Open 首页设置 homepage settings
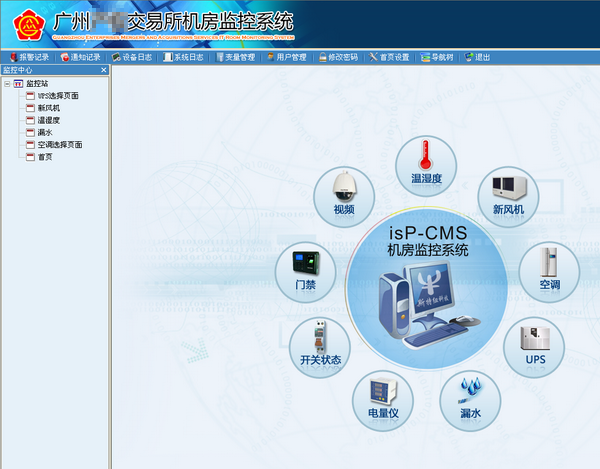This screenshot has height=469, width=600. pyautogui.click(x=390, y=57)
